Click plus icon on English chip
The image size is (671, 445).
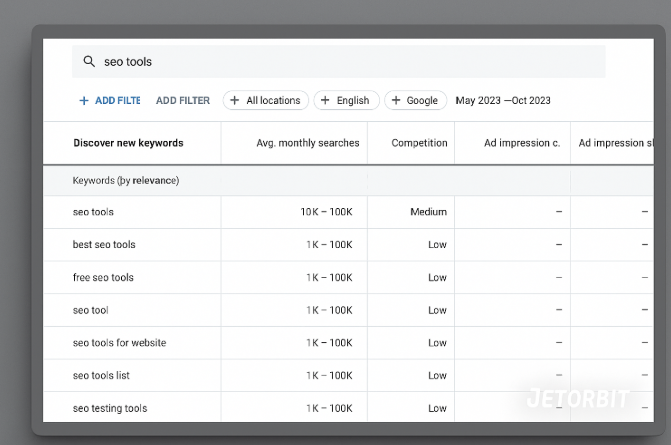(x=325, y=100)
